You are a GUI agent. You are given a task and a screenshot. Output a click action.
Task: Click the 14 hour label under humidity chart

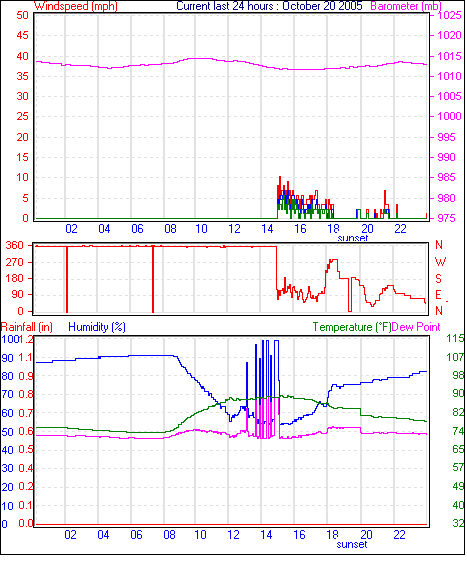point(266,535)
